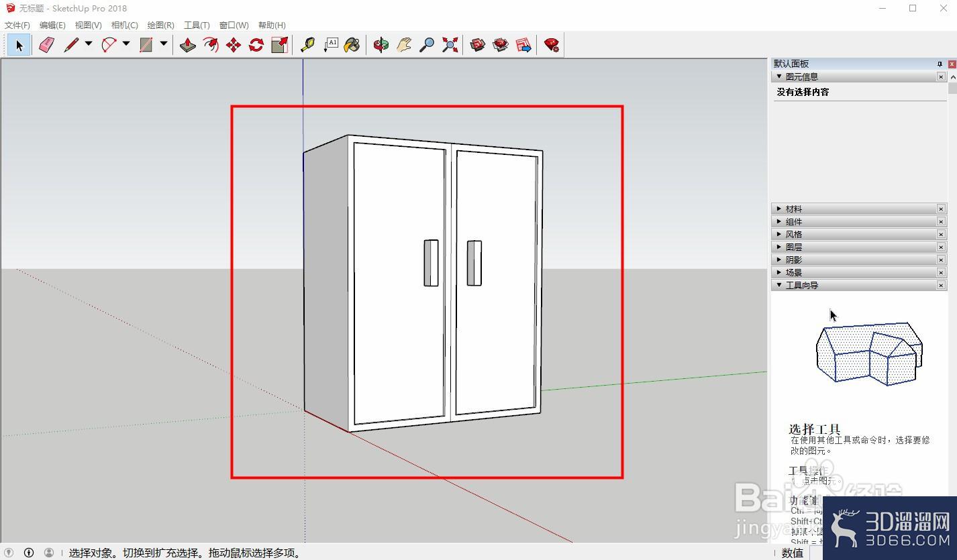Select the Line pencil tool
Screen dimensions: 957x560
(71, 45)
